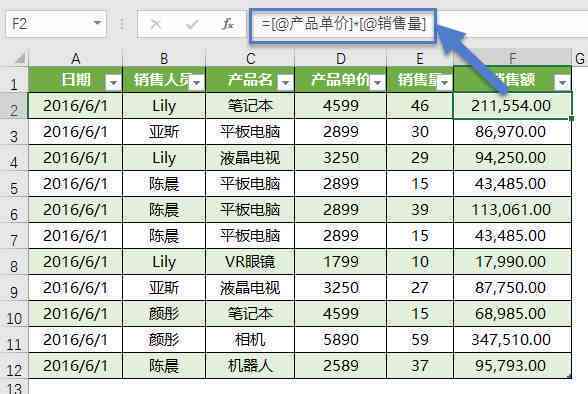The height and width of the screenshot is (394, 588).
Task: Click the table resize handle at bottom-right corner
Action: [x=569, y=376]
